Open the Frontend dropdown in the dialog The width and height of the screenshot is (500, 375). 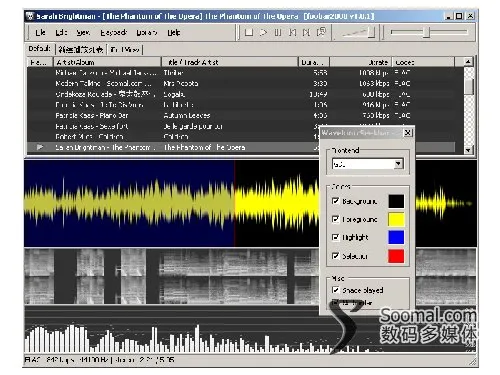click(398, 164)
